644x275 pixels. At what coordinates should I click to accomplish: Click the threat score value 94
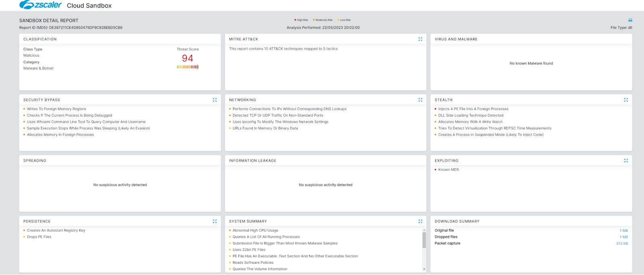click(x=188, y=58)
